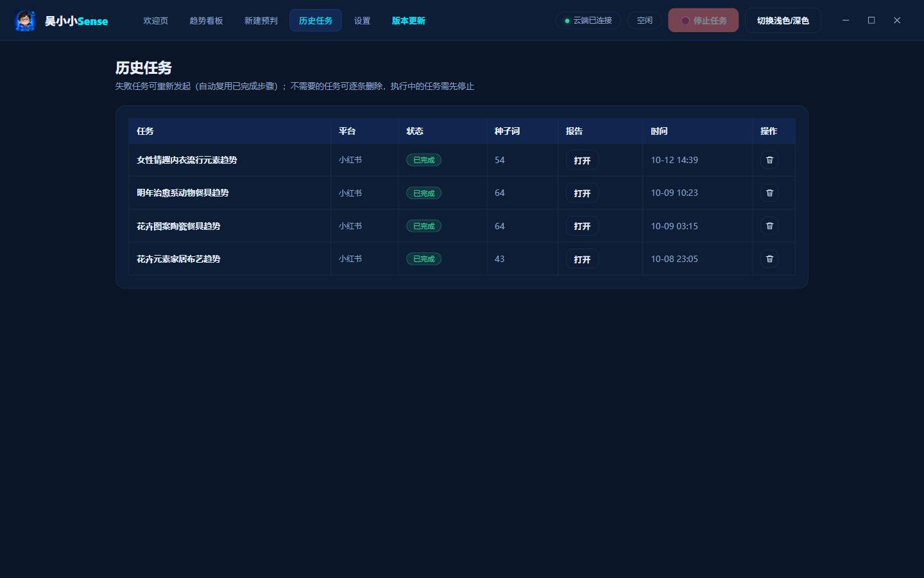Image resolution: width=924 pixels, height=578 pixels.
Task: Open report for 女性情趣内衣流行元素趋势
Action: (582, 160)
